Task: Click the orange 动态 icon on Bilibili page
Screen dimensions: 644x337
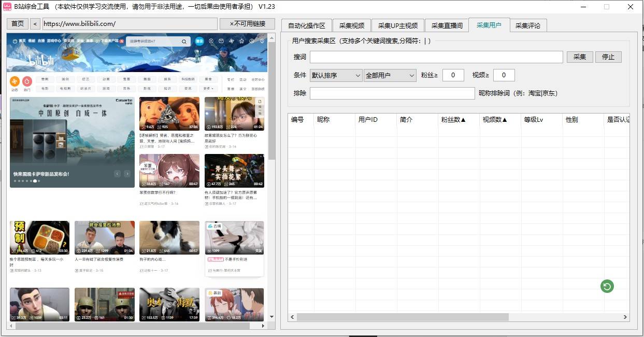Action: tap(15, 81)
